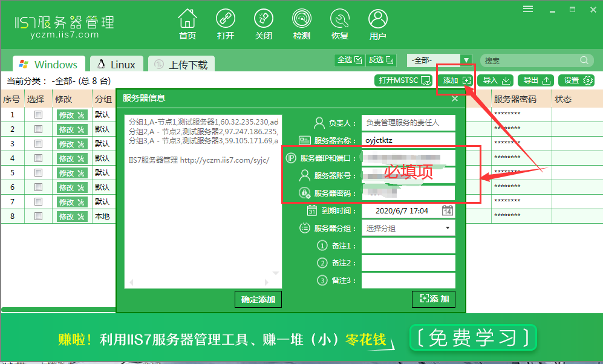Open the 选择分组 server group dropdown
This screenshot has width=603, height=364.
click(x=408, y=229)
